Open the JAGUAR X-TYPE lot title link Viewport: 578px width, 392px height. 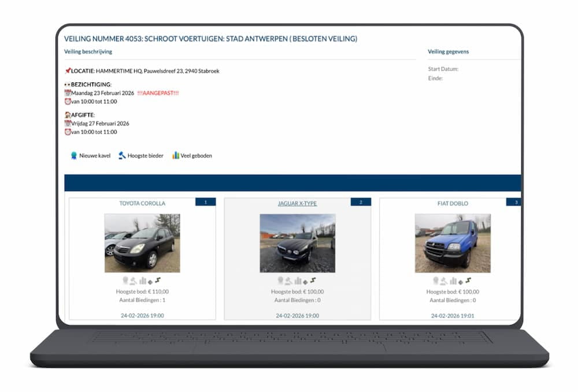click(298, 203)
